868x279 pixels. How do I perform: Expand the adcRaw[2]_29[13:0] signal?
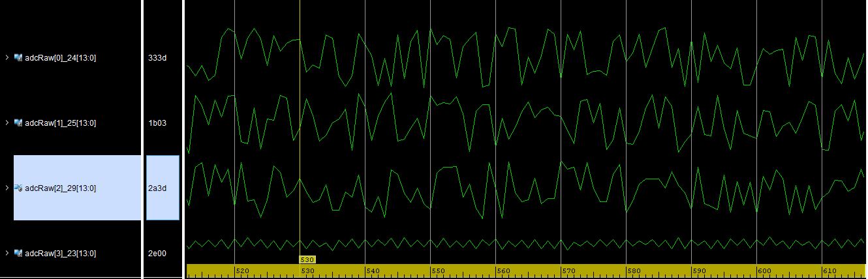[7, 188]
